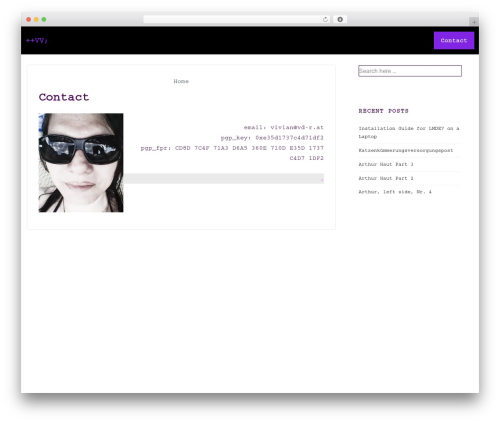Click the Search here input field

[x=410, y=71]
